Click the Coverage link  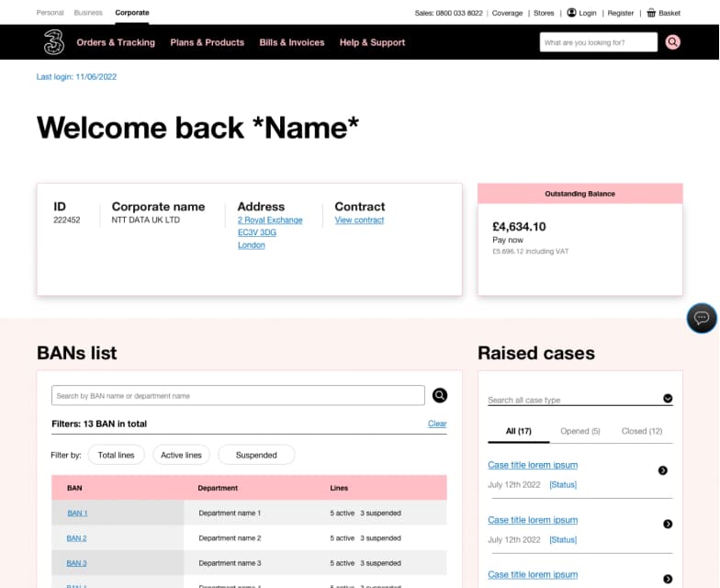point(507,13)
